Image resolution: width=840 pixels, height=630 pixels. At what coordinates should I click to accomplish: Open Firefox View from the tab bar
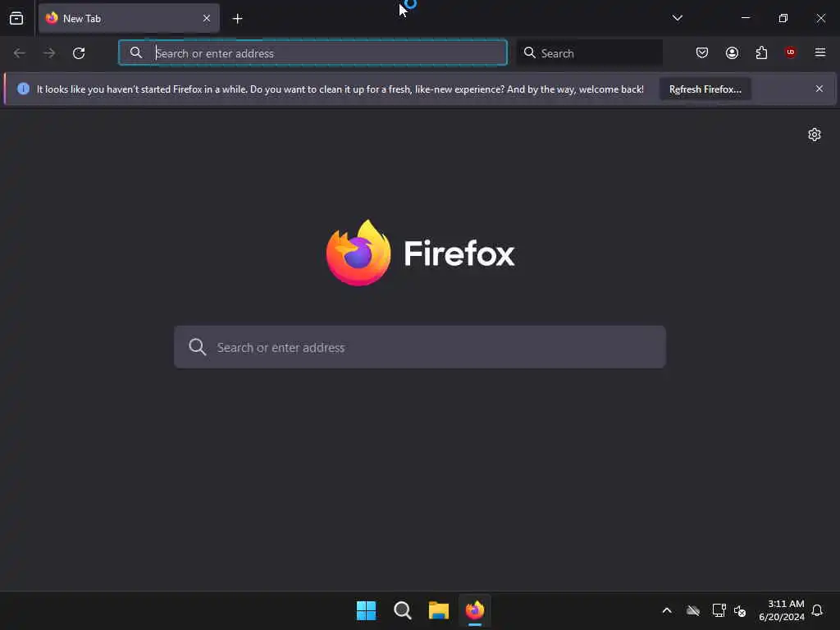pos(16,19)
